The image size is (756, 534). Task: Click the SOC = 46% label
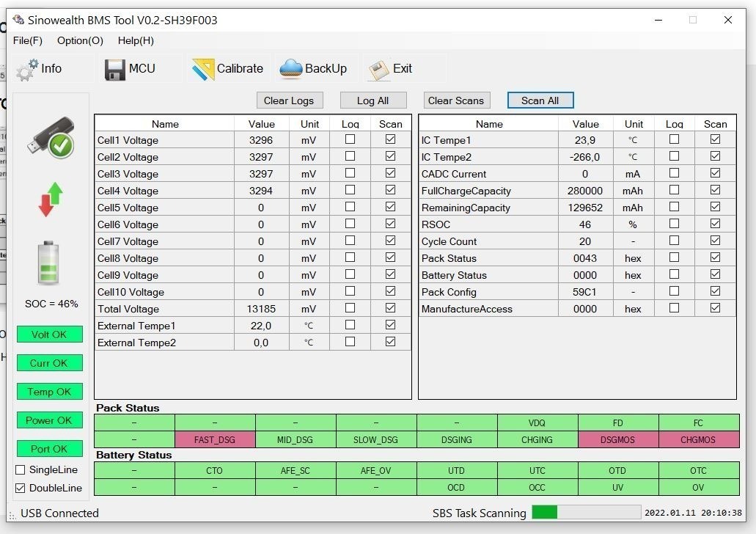click(51, 304)
